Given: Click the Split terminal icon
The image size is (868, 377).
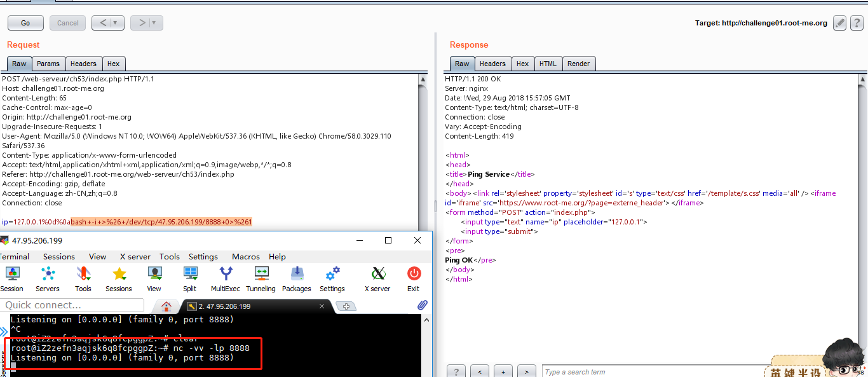Looking at the screenshot, I should tap(189, 278).
